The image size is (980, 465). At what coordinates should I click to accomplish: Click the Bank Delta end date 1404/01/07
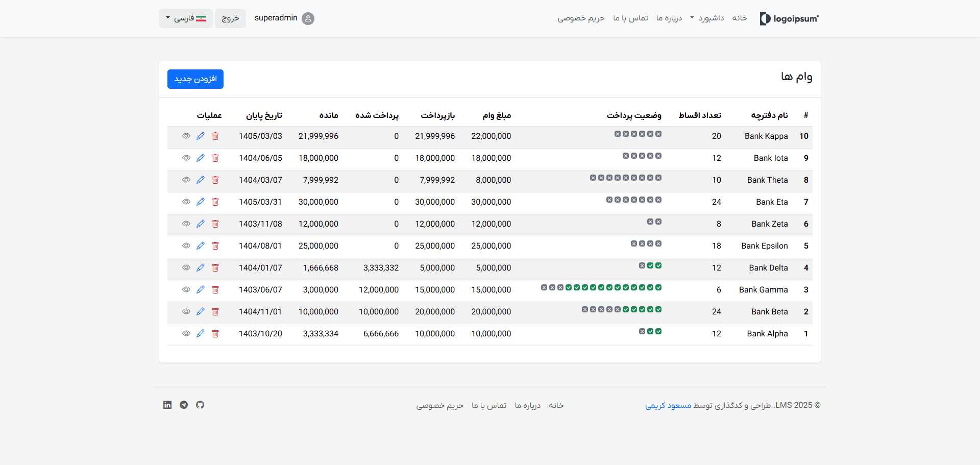pos(260,267)
